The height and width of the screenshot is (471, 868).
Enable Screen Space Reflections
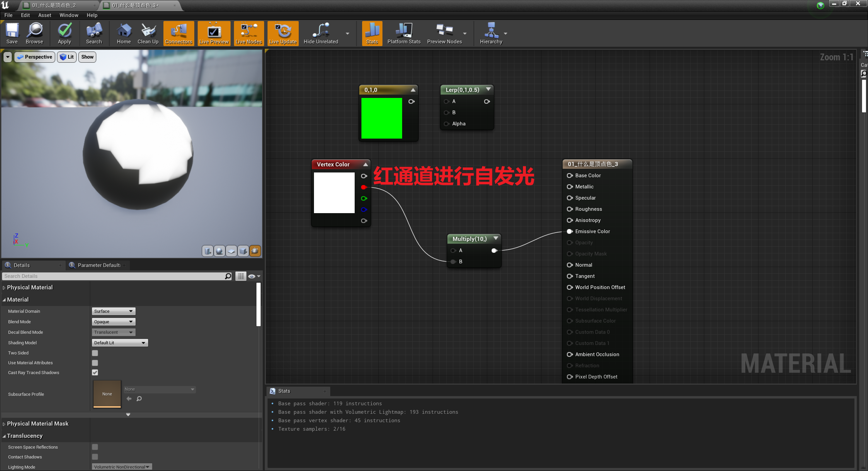95,447
